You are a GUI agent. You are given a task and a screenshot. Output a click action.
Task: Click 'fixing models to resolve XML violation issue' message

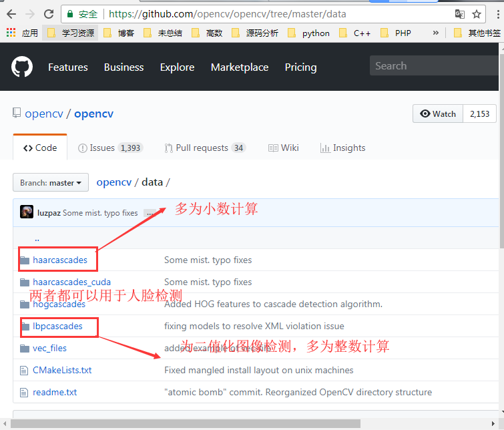tap(254, 326)
